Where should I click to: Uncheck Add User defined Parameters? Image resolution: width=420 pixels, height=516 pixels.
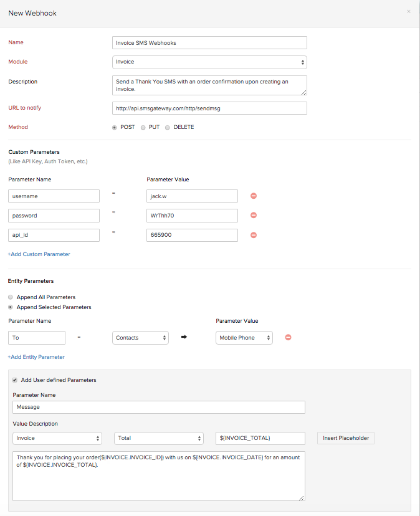click(x=15, y=380)
